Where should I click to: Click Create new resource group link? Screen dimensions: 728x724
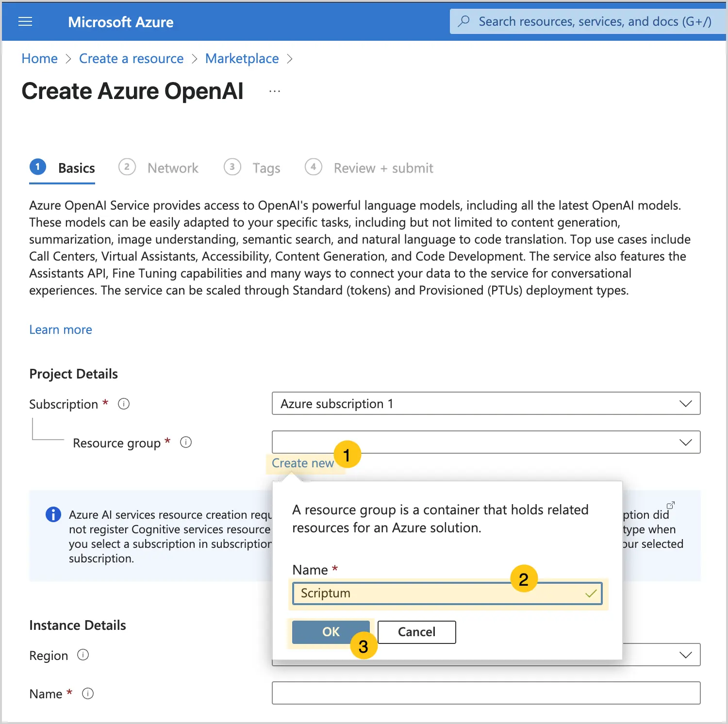point(303,463)
